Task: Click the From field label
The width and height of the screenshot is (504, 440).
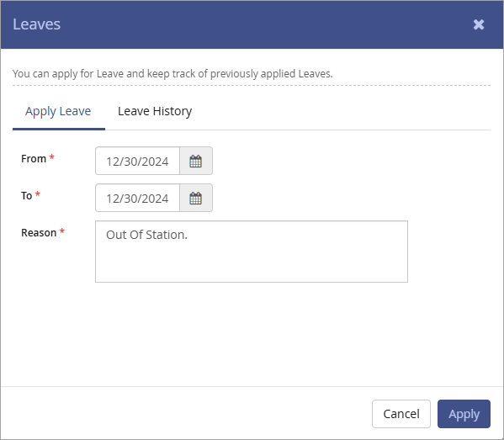Action: (34, 159)
